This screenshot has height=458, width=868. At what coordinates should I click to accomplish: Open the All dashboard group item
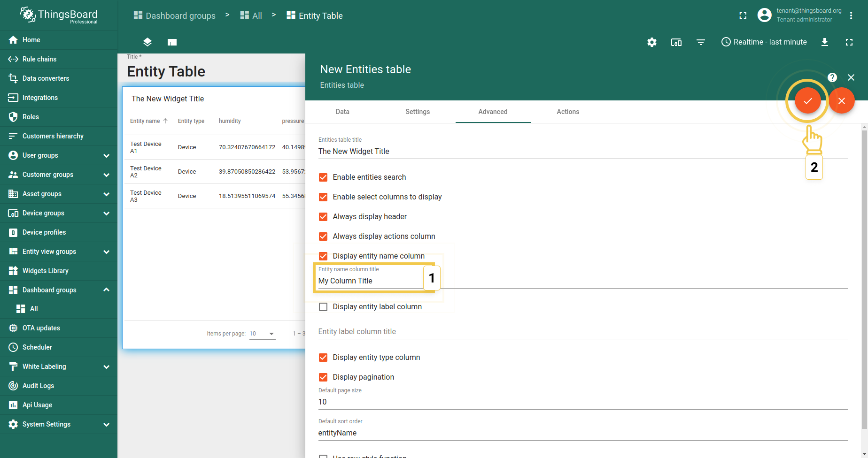tap(59, 309)
